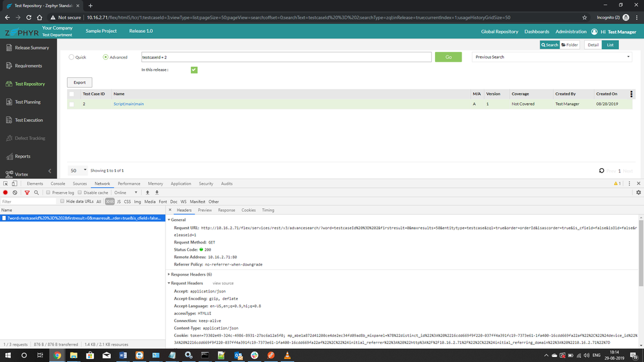
Task: Click the ZQL search text field
Action: coord(286,57)
